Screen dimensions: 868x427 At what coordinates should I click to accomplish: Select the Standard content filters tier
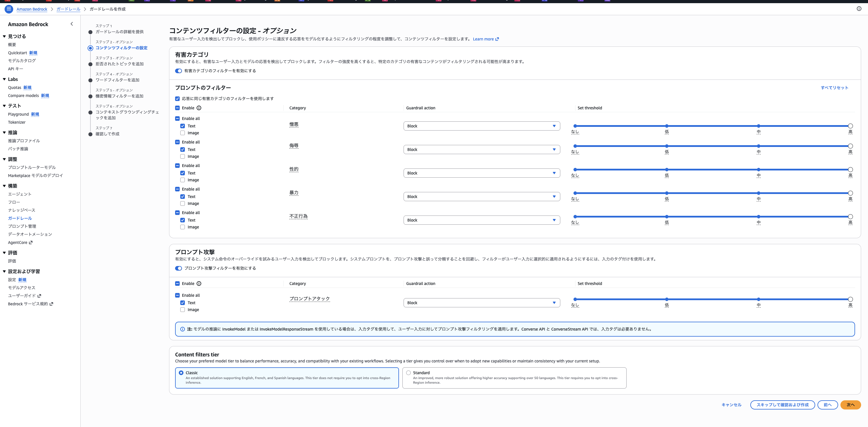(408, 372)
